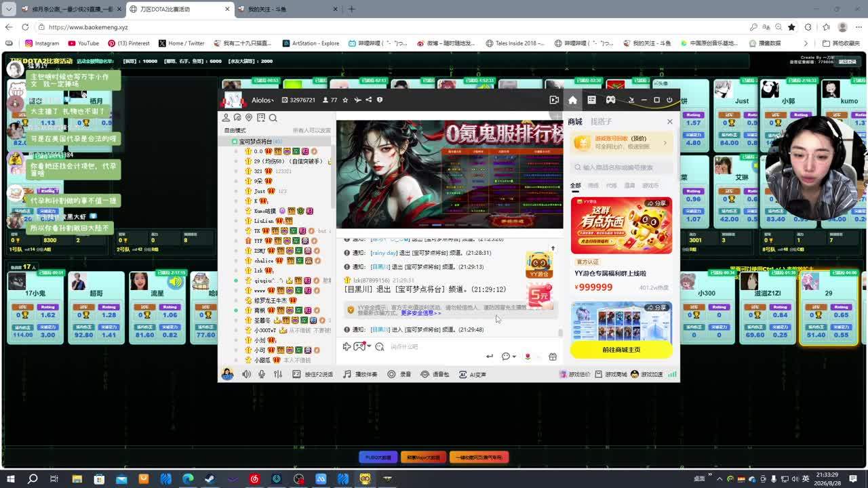Open taskbar search

33,479
